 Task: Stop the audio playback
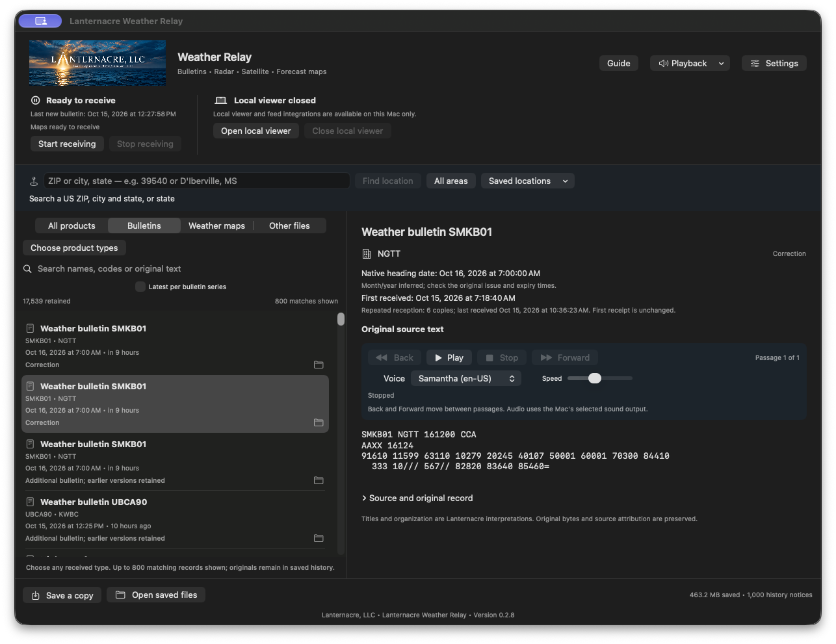(x=502, y=357)
